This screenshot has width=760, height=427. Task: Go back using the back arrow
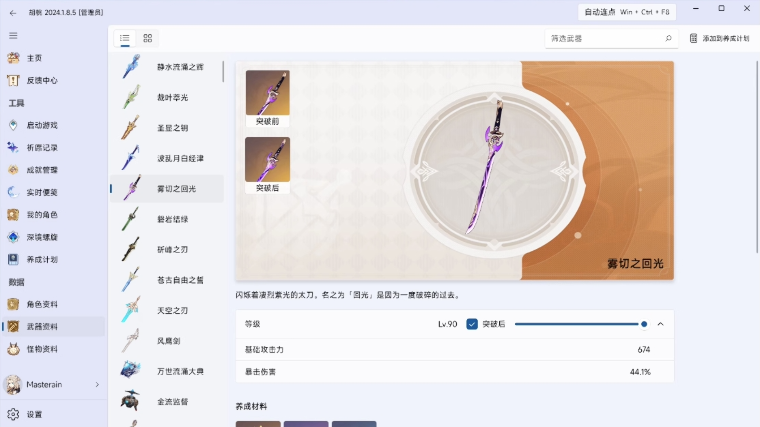[13, 13]
